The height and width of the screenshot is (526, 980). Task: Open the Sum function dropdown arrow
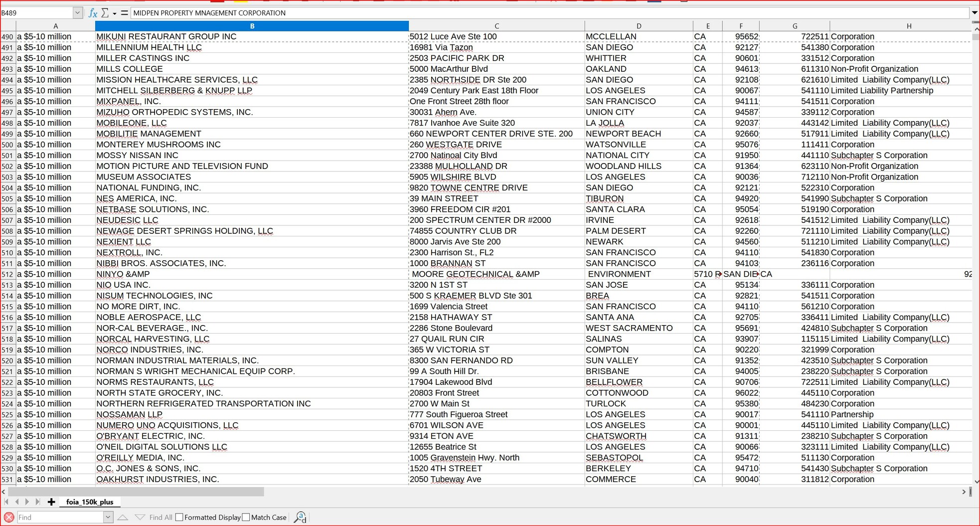pos(114,13)
